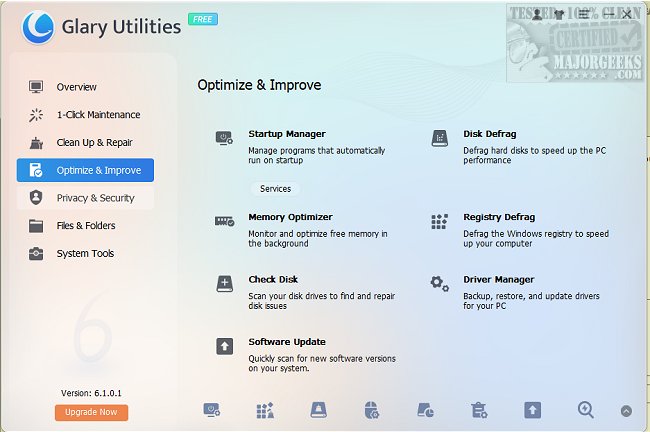The image size is (650, 432).
Task: Select 1-Click Maintenance in sidebar
Action: (x=85, y=115)
